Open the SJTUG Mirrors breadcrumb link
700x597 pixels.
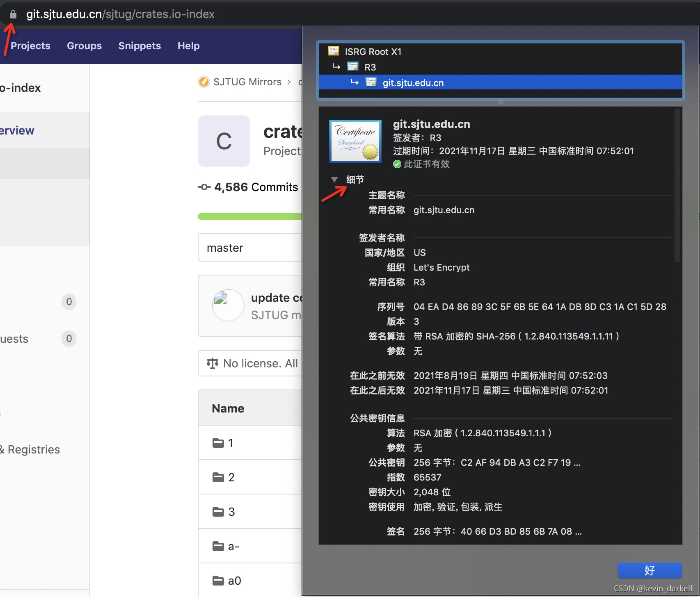[247, 82]
